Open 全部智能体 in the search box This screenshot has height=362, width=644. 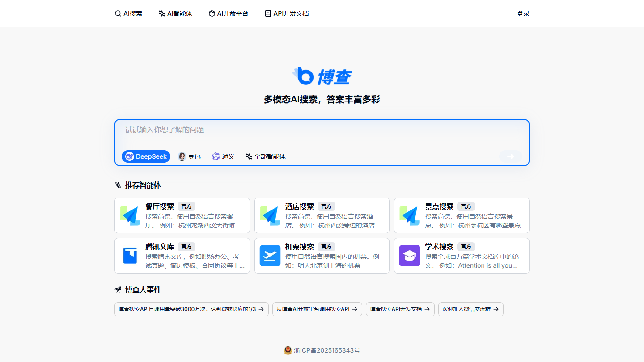click(x=266, y=156)
